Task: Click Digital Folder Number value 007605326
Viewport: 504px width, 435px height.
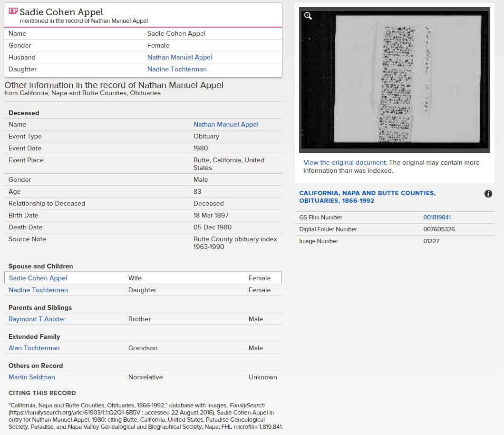Action: pyautogui.click(x=439, y=229)
